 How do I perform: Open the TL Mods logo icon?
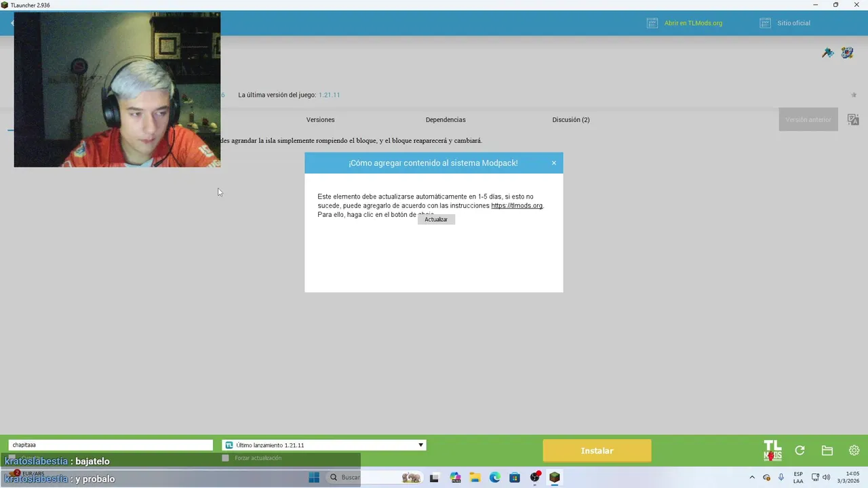772,451
